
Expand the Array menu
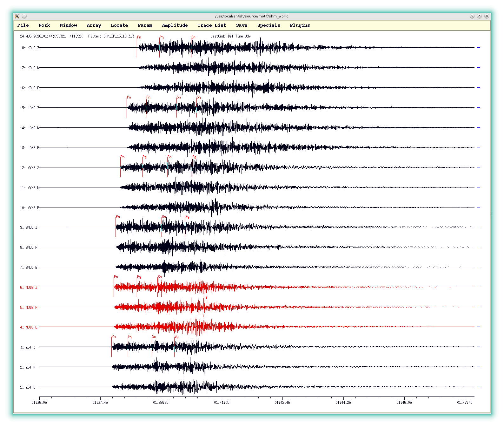pos(94,25)
